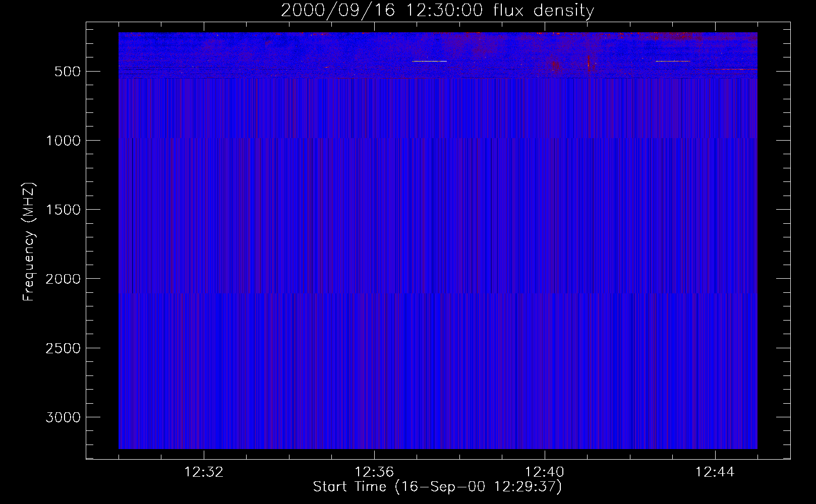
Task: Click the 2000 frequency tick label
Action: [x=63, y=279]
